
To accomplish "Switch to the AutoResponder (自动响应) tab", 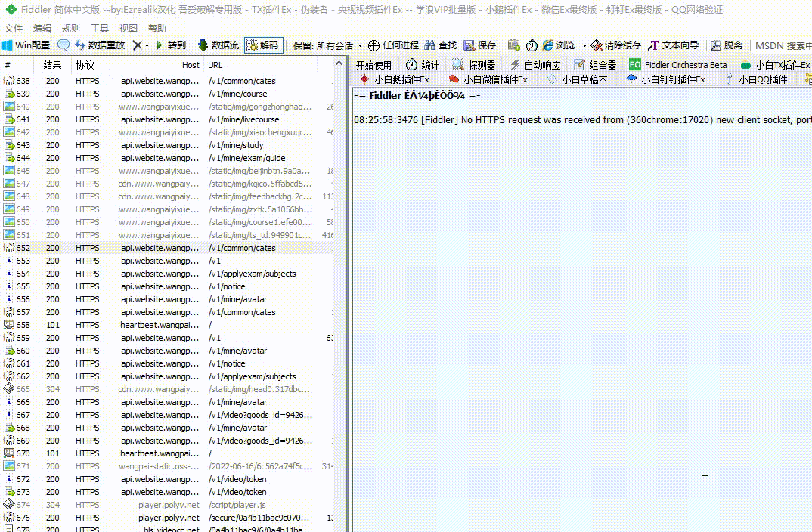I will pos(535,65).
